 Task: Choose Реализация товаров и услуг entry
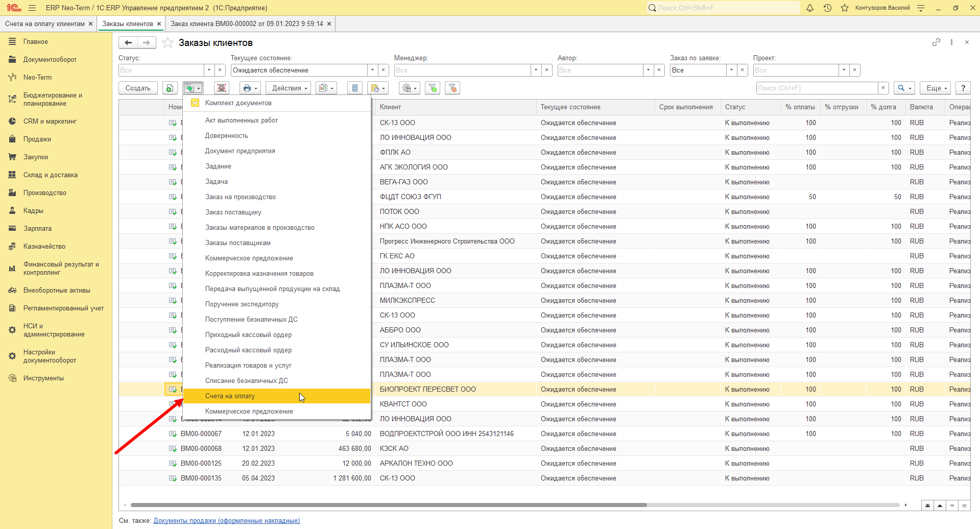pos(277,366)
